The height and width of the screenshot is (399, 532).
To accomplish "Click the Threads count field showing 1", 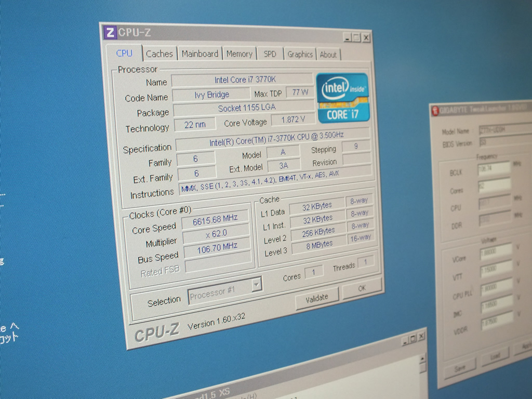I will pos(365,262).
